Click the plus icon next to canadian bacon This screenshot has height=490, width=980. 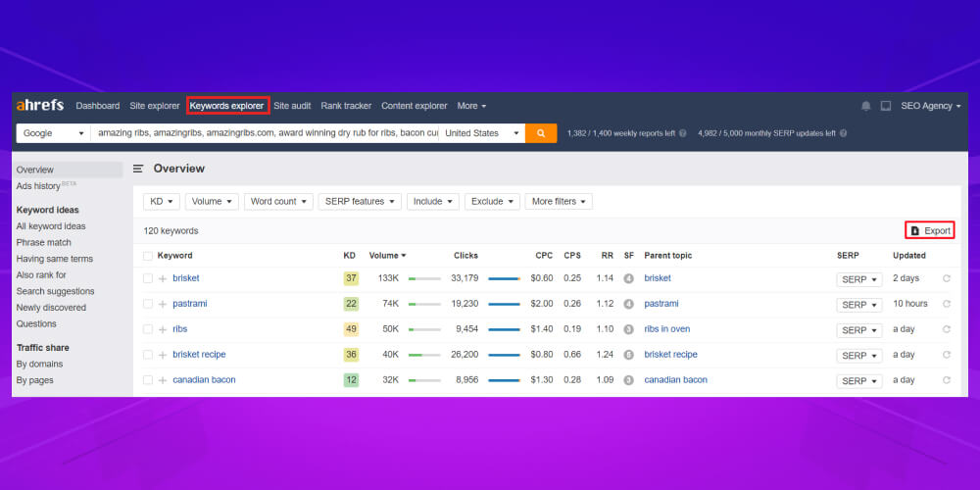point(163,380)
